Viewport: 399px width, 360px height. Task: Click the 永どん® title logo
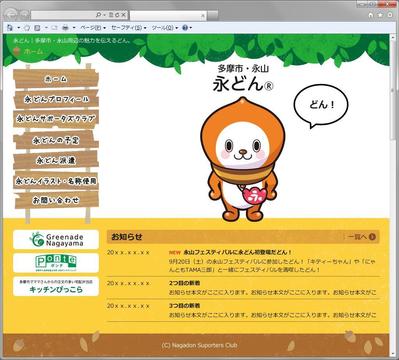(243, 83)
